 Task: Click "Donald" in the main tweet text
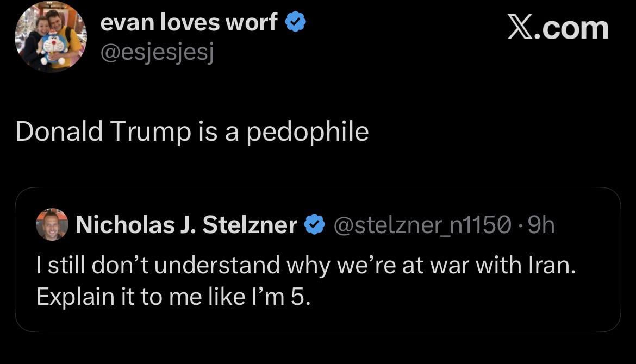[59, 132]
